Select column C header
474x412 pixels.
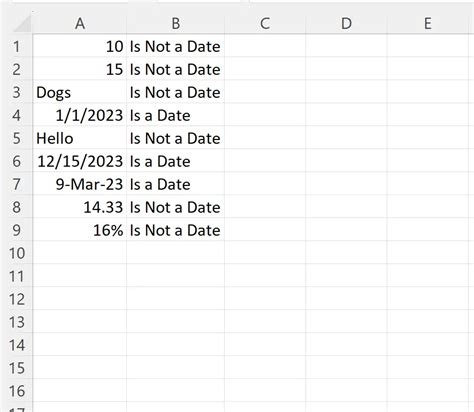[265, 24]
